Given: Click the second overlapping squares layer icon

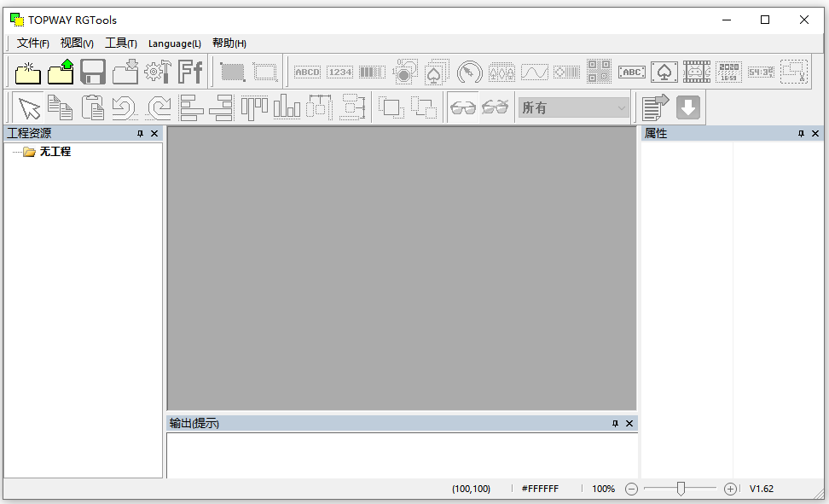Looking at the screenshot, I should [x=424, y=108].
